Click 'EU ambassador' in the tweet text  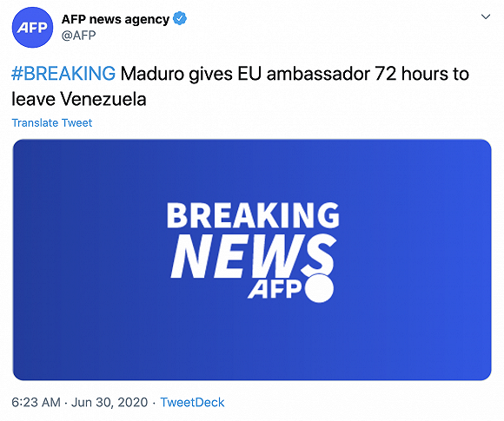tap(304, 74)
